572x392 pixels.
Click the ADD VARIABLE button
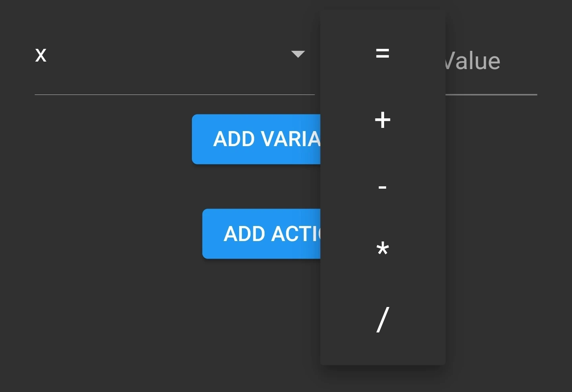coord(256,139)
